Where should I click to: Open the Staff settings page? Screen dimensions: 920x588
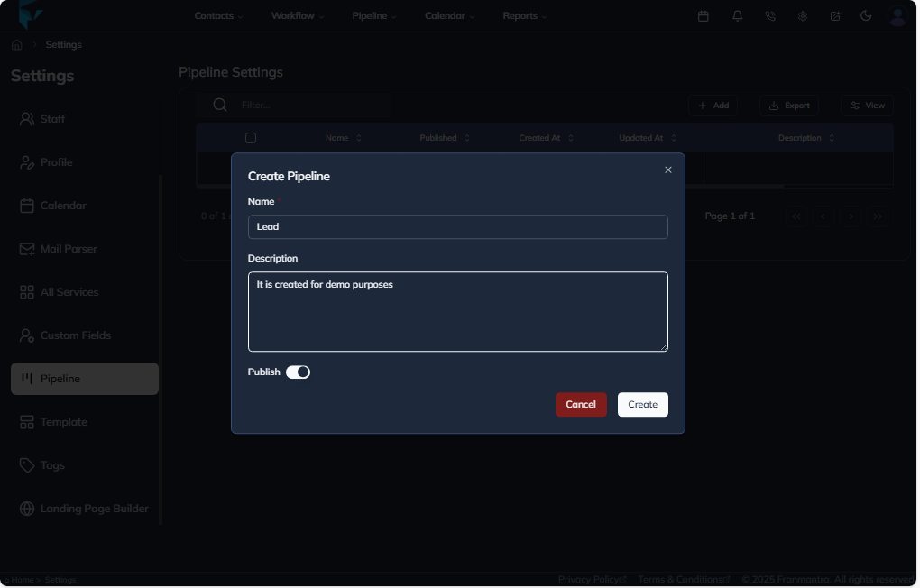[x=52, y=118]
